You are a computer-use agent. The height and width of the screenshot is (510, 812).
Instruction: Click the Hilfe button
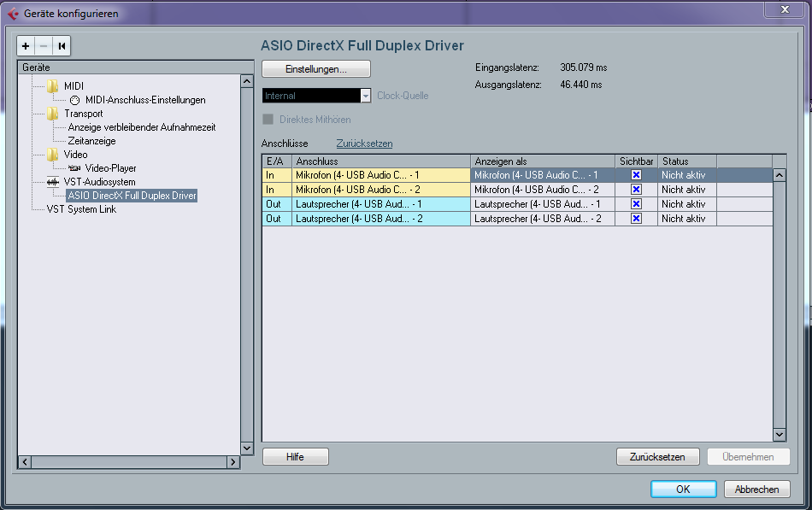pyautogui.click(x=295, y=457)
